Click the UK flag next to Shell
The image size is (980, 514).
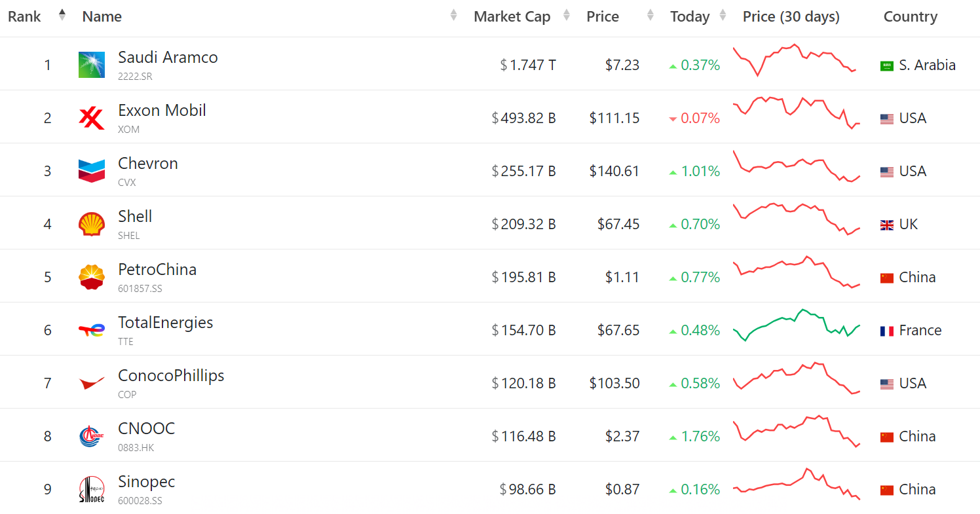coord(886,225)
